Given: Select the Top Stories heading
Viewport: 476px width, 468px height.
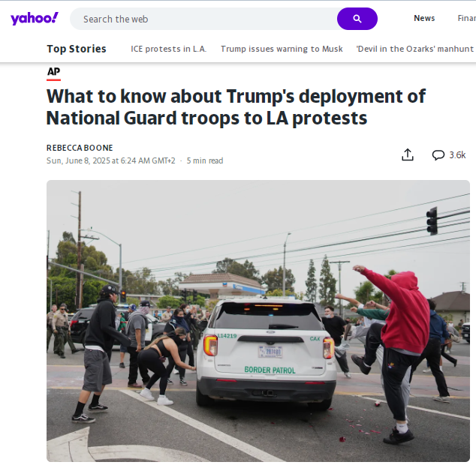Looking at the screenshot, I should (x=77, y=49).
